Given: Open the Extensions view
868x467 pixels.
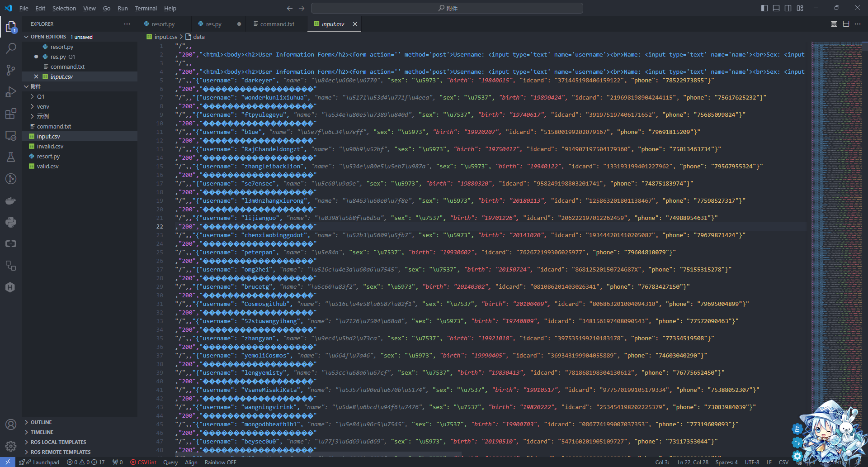Looking at the screenshot, I should click(x=11, y=114).
